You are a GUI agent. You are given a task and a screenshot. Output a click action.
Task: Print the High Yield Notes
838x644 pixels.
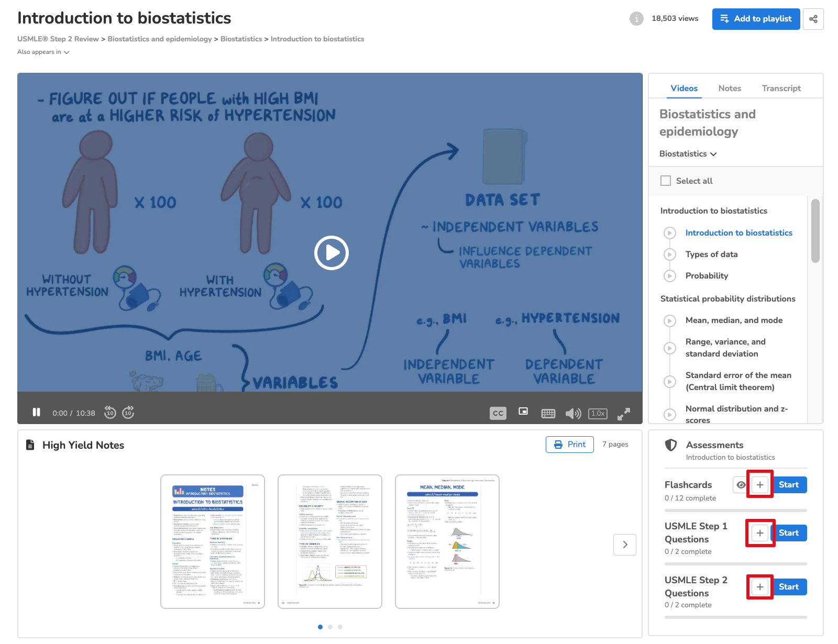point(569,445)
